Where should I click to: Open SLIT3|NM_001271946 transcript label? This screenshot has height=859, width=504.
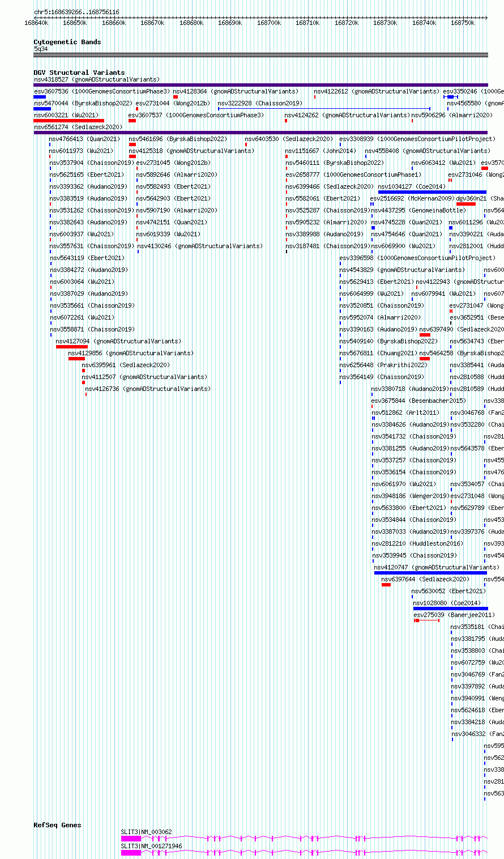click(152, 846)
